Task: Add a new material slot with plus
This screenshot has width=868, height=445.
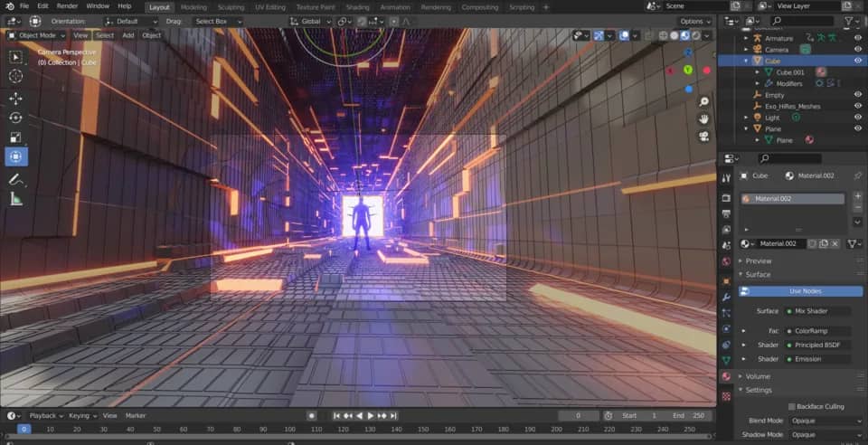Action: click(x=858, y=196)
